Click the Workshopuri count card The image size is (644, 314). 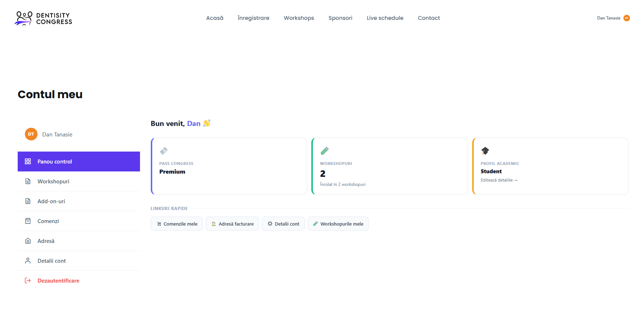click(390, 166)
